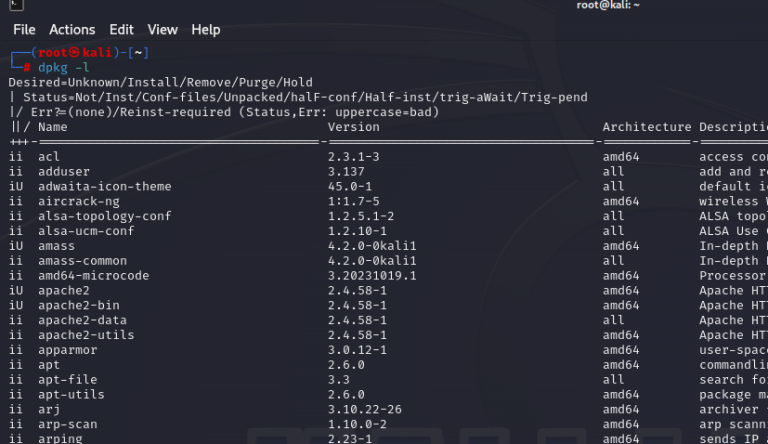The height and width of the screenshot is (444, 768).
Task: Click the package name 'apt-file'
Action: pos(68,380)
